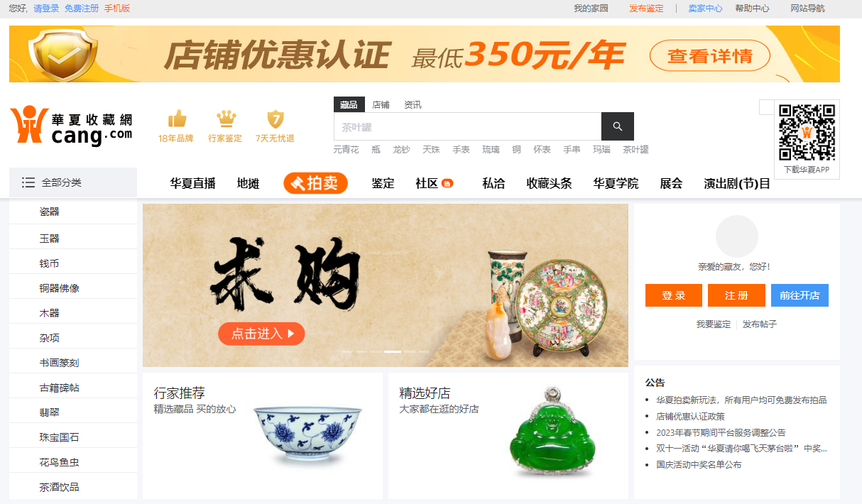
Task: Select the active banner carousel indicator
Action: click(x=393, y=351)
